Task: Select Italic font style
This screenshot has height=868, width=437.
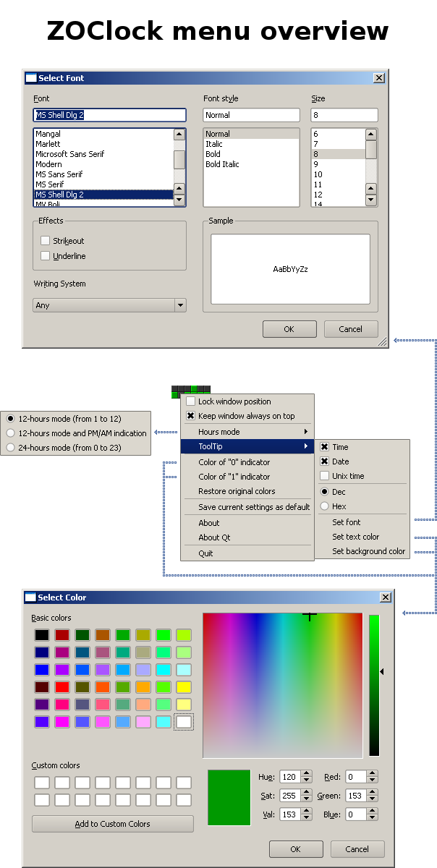Action: 251,144
